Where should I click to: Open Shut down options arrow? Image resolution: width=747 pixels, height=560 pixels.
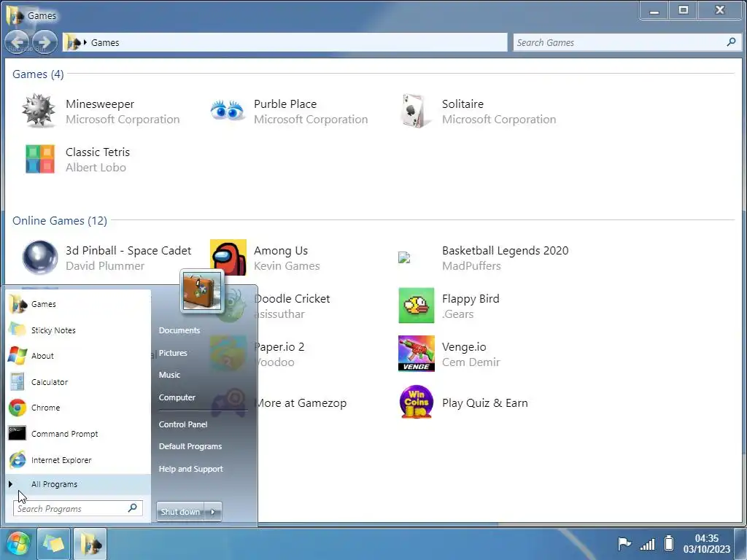pos(213,512)
